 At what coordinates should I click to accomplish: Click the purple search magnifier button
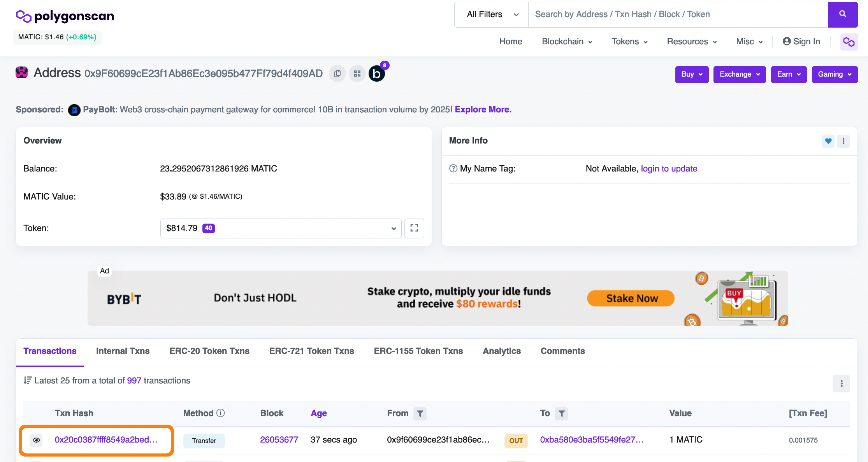(842, 14)
